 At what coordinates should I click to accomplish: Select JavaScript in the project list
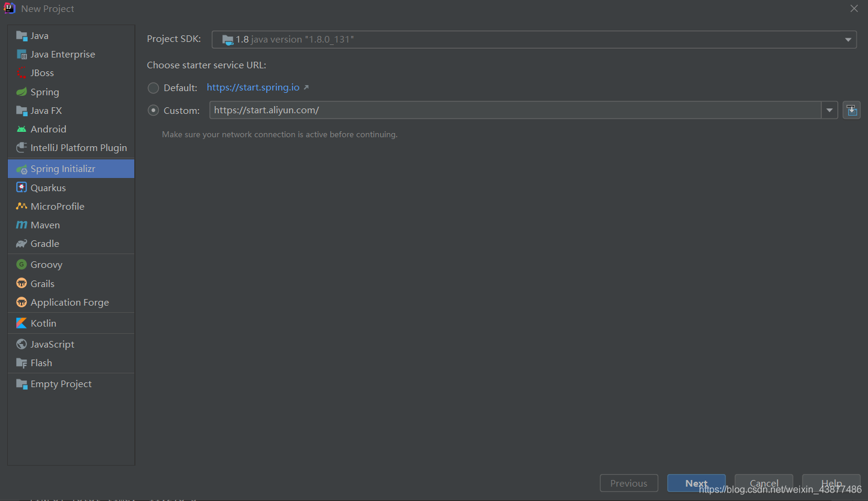71,344
